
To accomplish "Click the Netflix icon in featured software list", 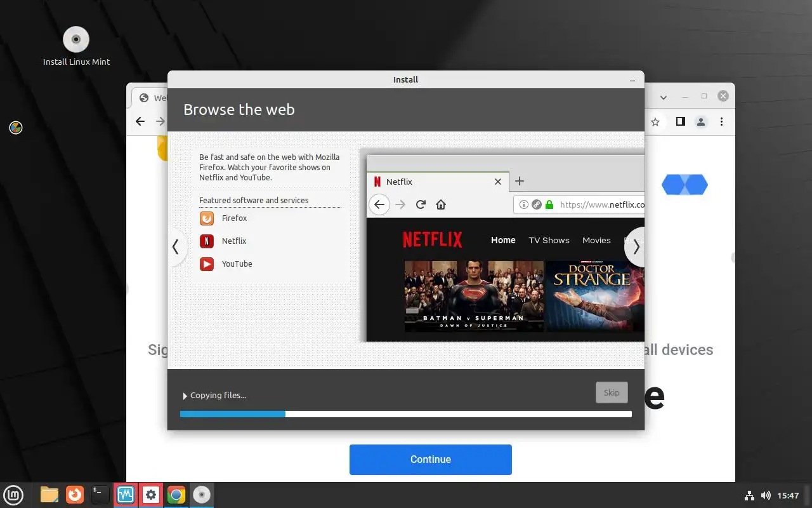I will click(207, 241).
